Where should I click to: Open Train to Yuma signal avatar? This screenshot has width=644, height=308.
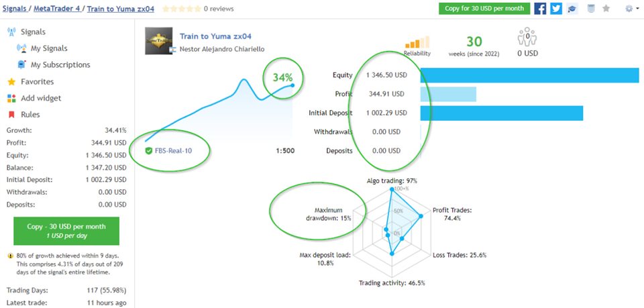pyautogui.click(x=158, y=41)
